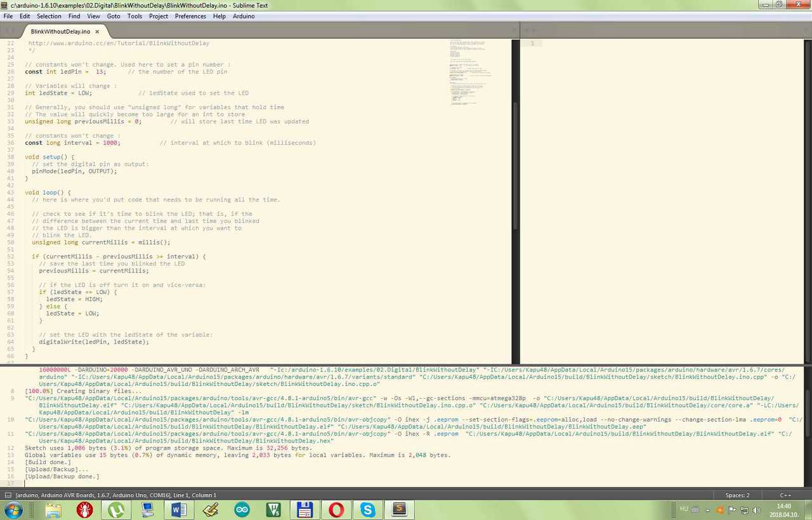Click the "Sketch uses 1,006 bytes" output line
Image resolution: width=812 pixels, height=520 pixels.
(x=168, y=448)
